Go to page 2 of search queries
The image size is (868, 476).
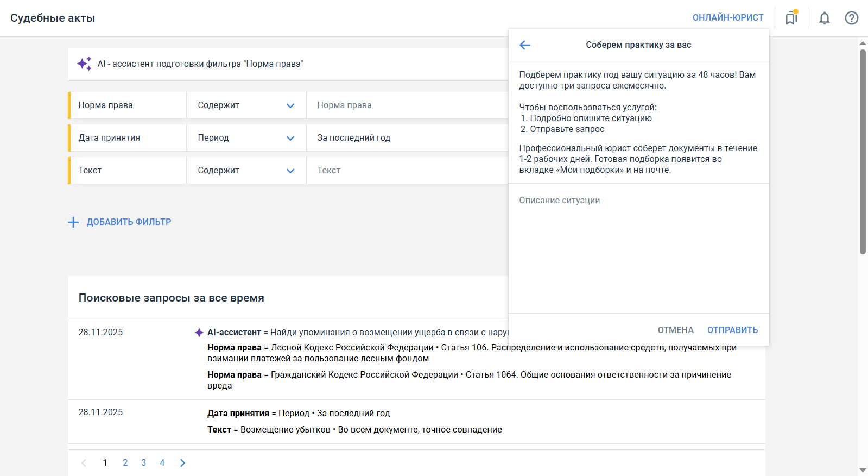pos(125,463)
